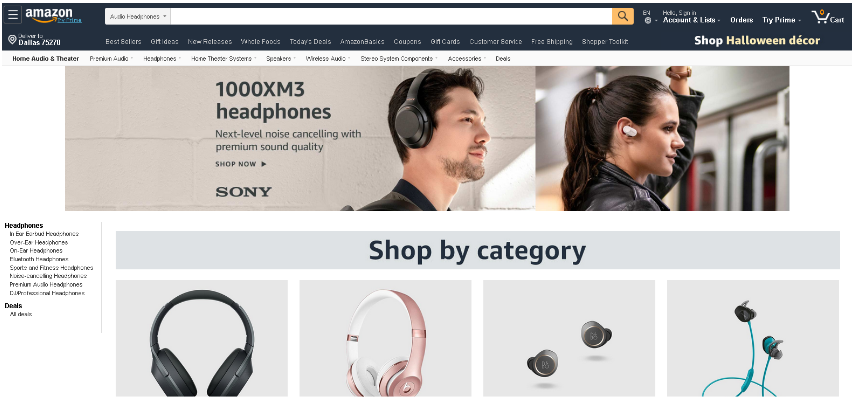
Task: Select Best Sellers in the navigation bar
Action: point(123,42)
